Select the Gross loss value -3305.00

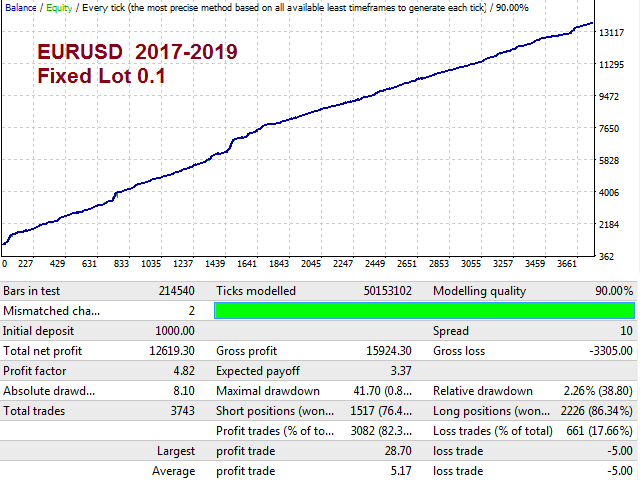click(611, 351)
